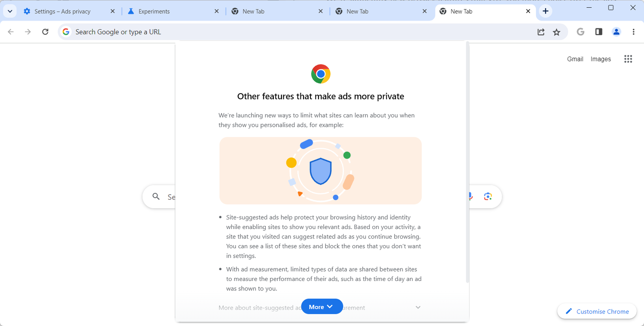Click the Experiments flask tab icon

tap(131, 12)
